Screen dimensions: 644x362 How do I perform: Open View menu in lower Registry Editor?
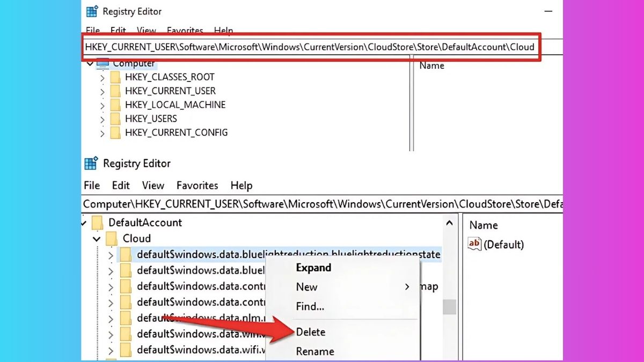coord(153,186)
